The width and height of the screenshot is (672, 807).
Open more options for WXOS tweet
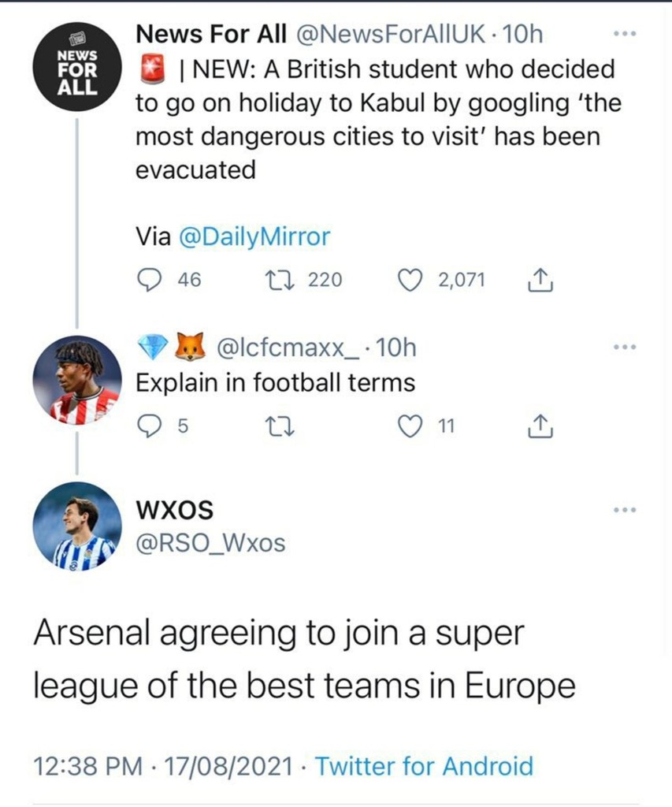tap(624, 511)
